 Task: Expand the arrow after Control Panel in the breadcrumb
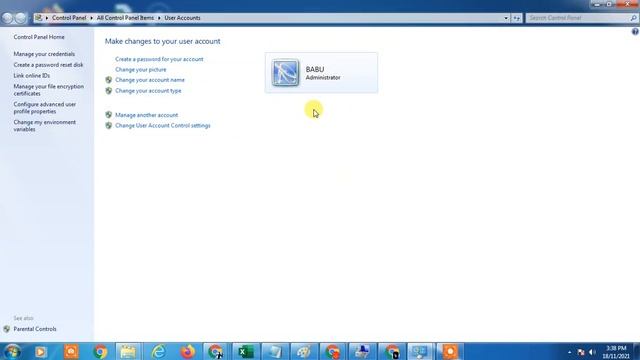click(91, 18)
